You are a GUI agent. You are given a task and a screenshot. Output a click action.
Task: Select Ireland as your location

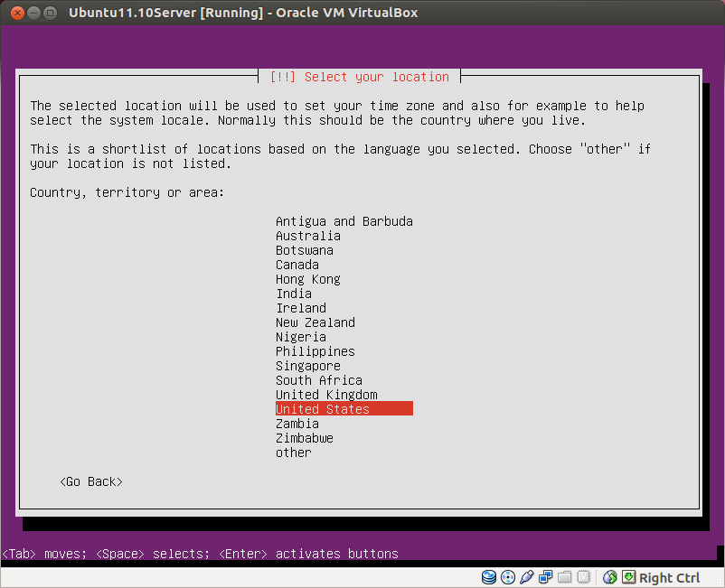(x=300, y=307)
